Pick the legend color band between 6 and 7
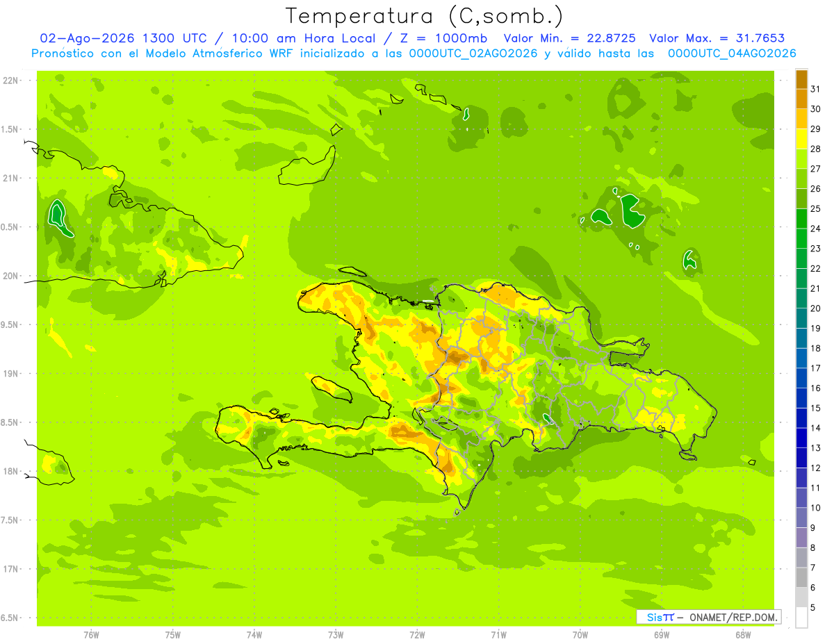This screenshot has height=644, width=834. click(x=801, y=577)
